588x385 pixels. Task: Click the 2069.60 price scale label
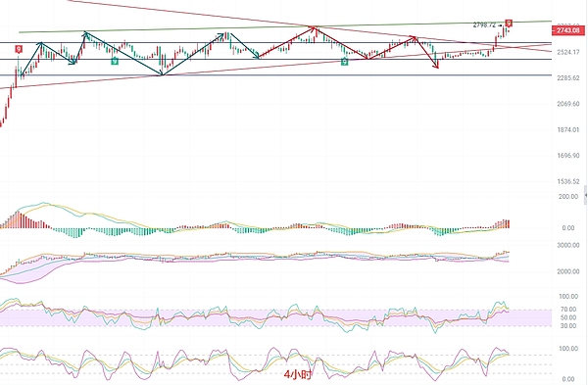(x=568, y=104)
